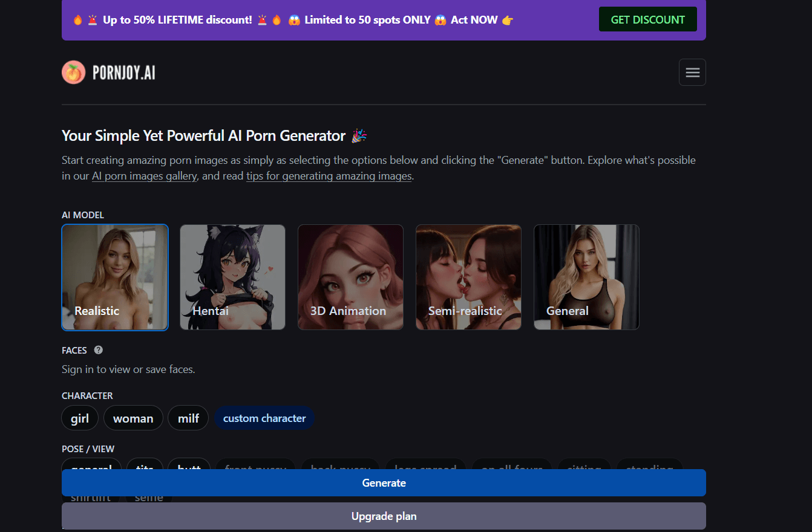This screenshot has height=532, width=812.
Task: Select the girl character option
Action: click(80, 418)
